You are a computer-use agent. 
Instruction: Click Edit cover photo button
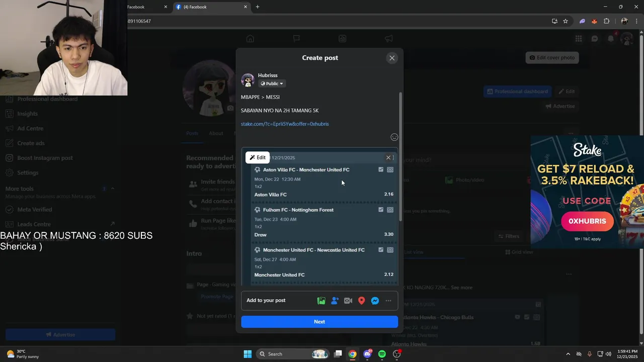click(x=552, y=58)
